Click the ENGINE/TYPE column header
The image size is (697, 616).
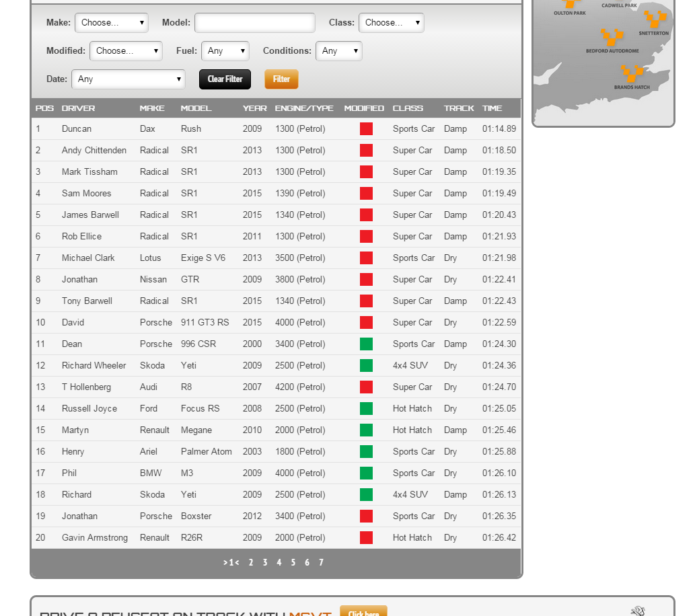(304, 108)
